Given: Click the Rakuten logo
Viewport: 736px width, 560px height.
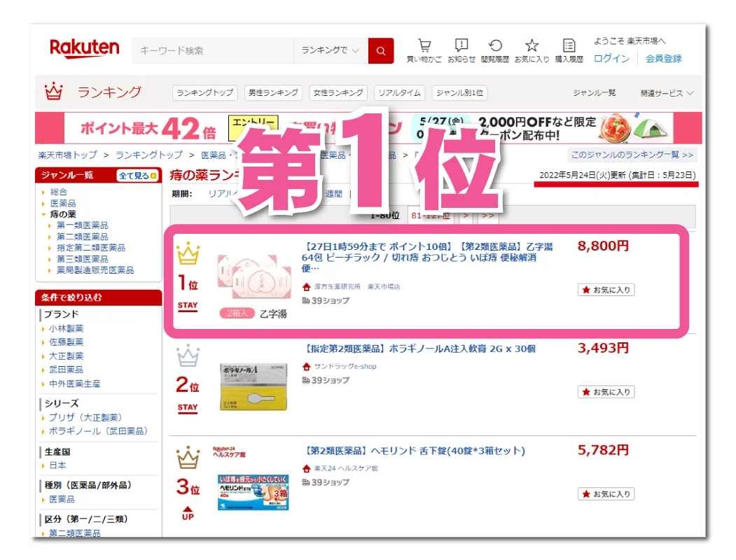Looking at the screenshot, I should [85, 49].
